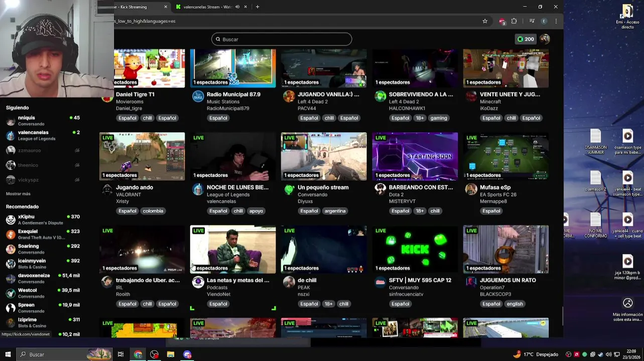The height and width of the screenshot is (361, 644).
Task: Open the Kick user avatar menu
Action: 545,39
